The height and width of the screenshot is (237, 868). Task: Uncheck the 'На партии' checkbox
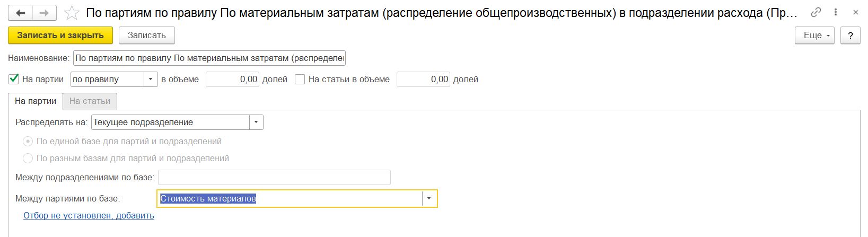(x=14, y=79)
